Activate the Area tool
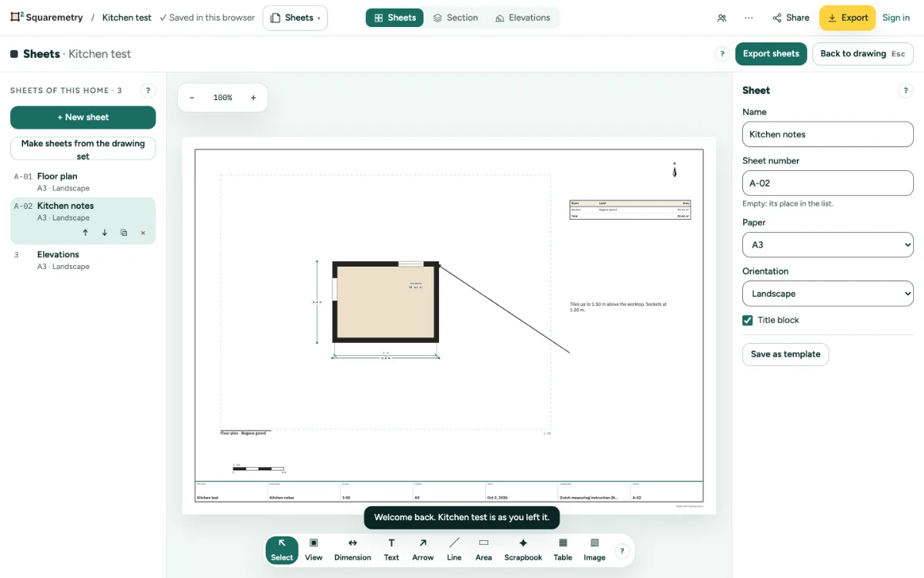 point(484,550)
